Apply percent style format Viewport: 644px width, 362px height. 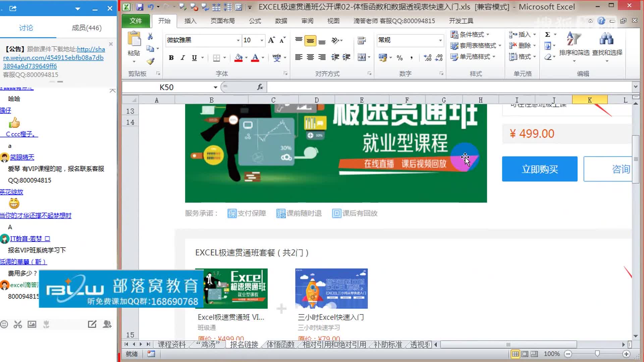(399, 58)
